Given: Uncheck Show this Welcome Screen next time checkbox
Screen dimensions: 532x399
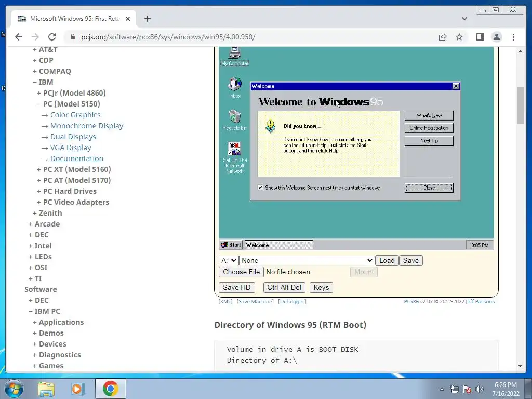Looking at the screenshot, I should click(x=260, y=187).
